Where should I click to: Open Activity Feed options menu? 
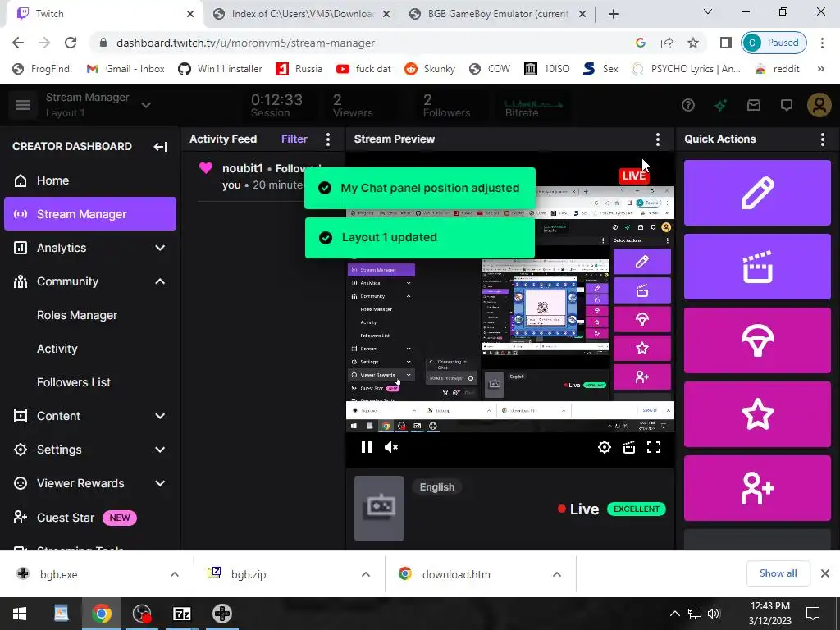click(x=328, y=139)
